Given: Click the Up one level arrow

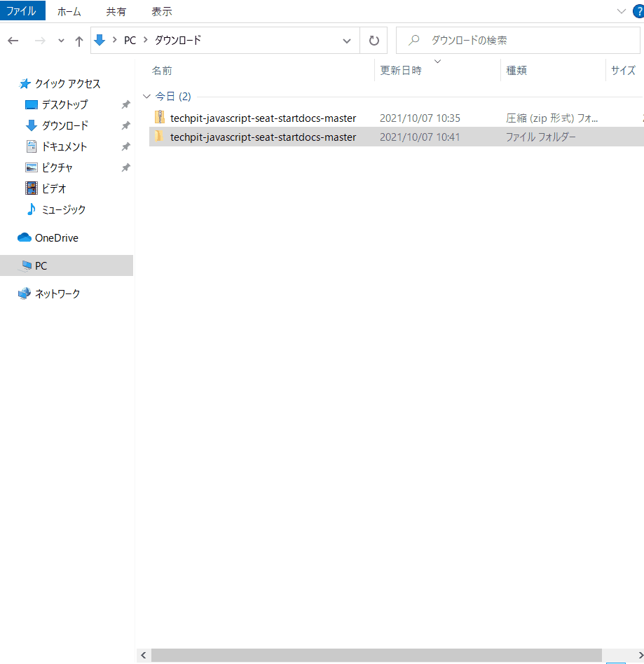Looking at the screenshot, I should click(x=78, y=41).
